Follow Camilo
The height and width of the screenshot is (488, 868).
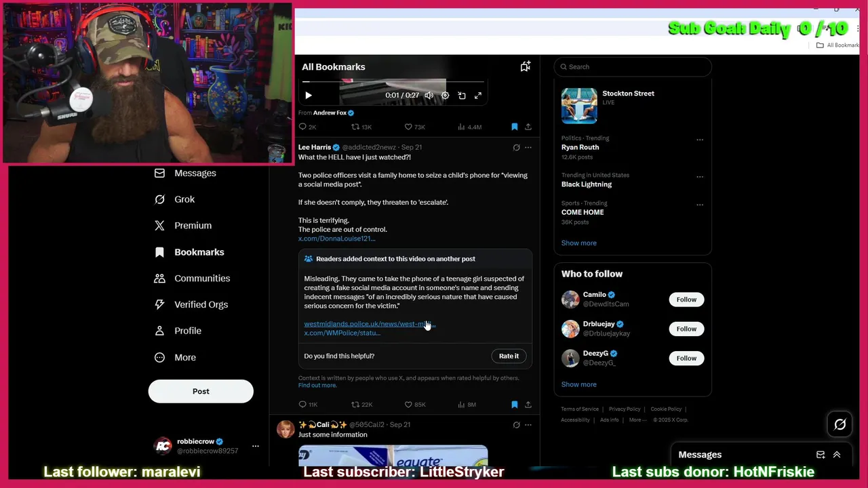point(686,300)
